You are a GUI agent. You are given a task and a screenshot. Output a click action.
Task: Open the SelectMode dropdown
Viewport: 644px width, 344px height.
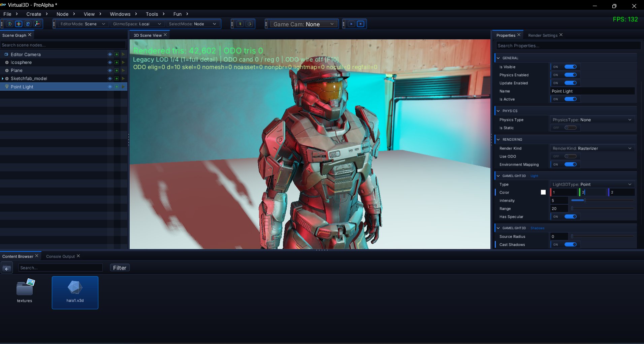pyautogui.click(x=192, y=24)
